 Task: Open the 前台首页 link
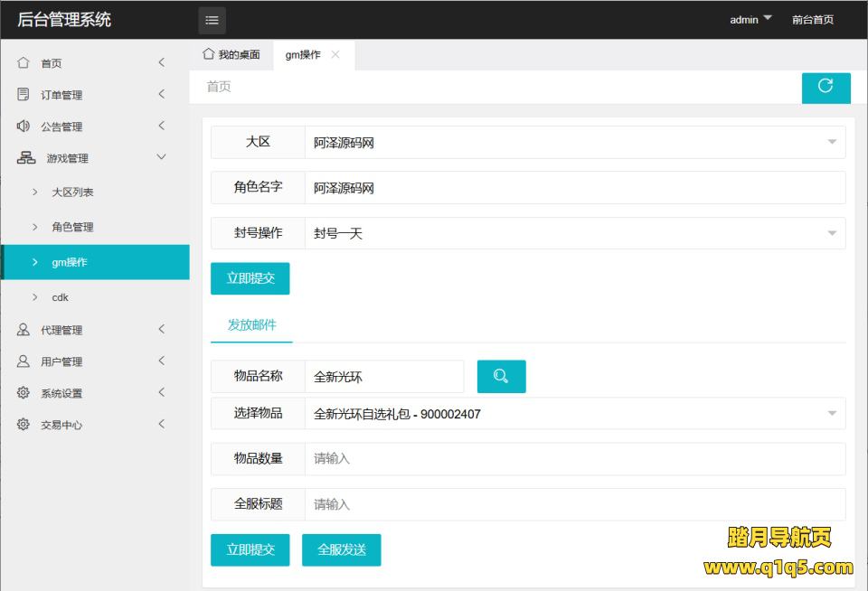pos(812,19)
